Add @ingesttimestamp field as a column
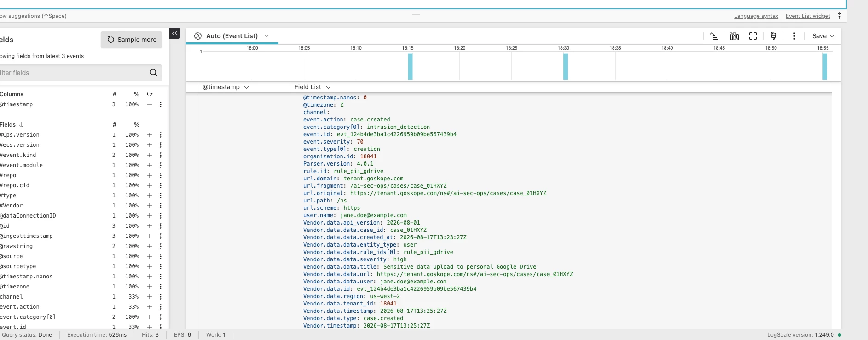This screenshot has height=340, width=868. pyautogui.click(x=150, y=236)
